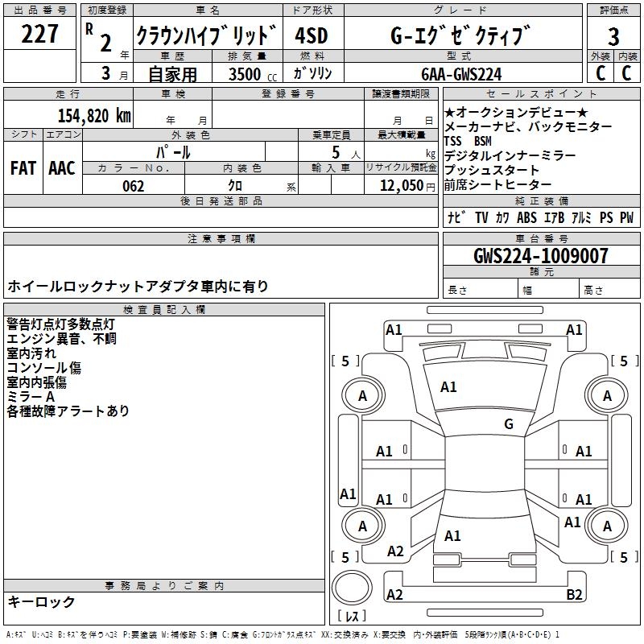
Task: Click the 警告灯点灯多数点灯 inspector note
Action: [x=61, y=324]
